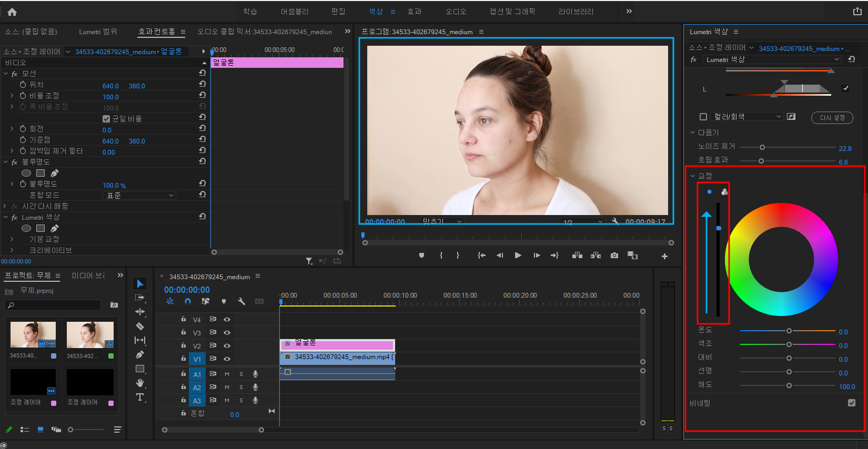Click the Quick Export share icon
868x449 pixels.
click(x=857, y=11)
